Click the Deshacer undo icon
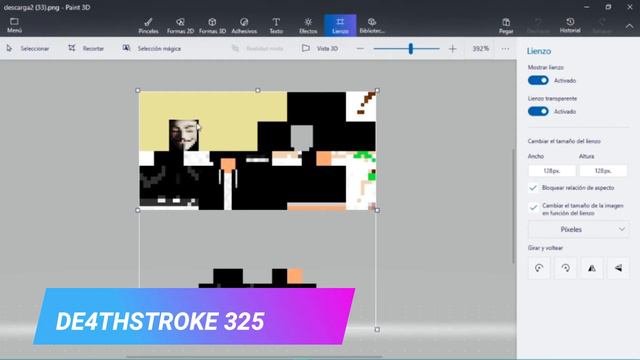640x360 pixels. tap(538, 25)
